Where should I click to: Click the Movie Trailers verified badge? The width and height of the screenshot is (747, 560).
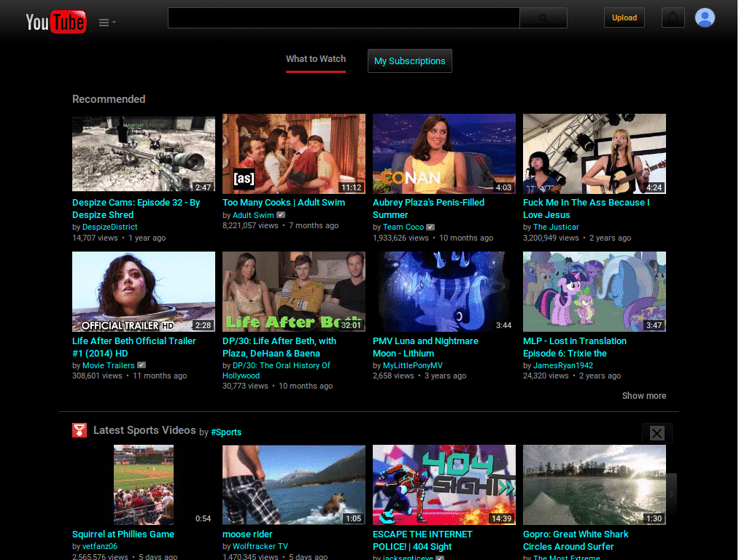point(142,365)
